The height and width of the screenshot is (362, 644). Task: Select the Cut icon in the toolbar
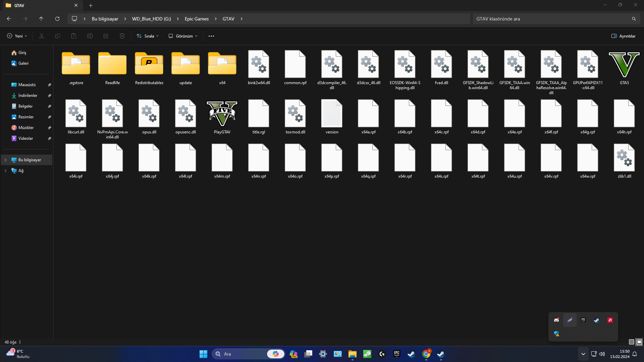tap(41, 36)
